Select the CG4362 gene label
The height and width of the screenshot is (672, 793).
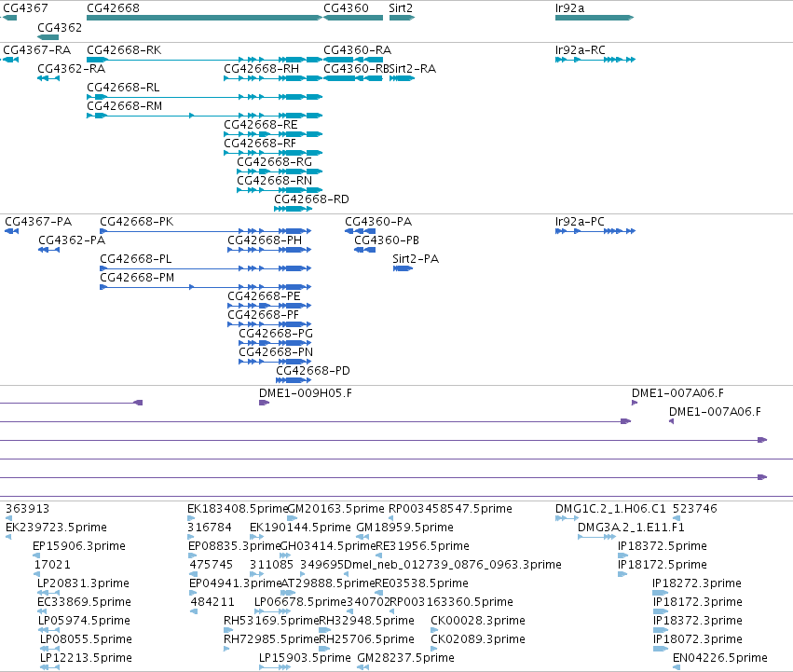pos(60,27)
